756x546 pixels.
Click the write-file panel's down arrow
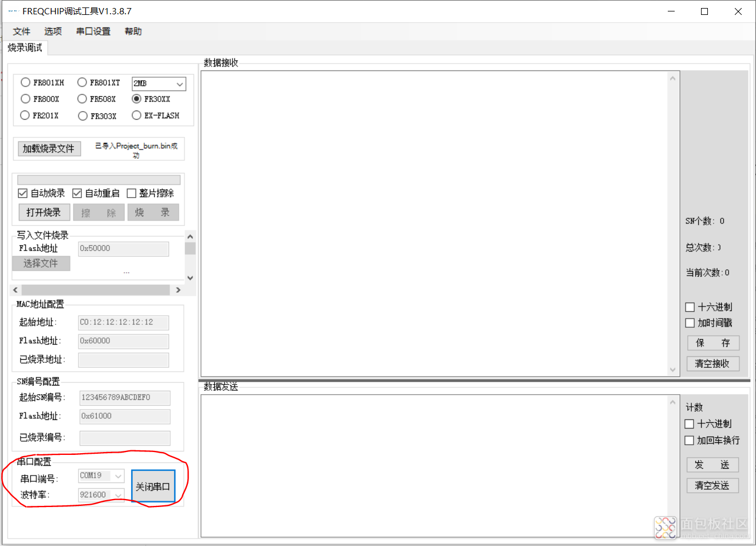point(190,278)
